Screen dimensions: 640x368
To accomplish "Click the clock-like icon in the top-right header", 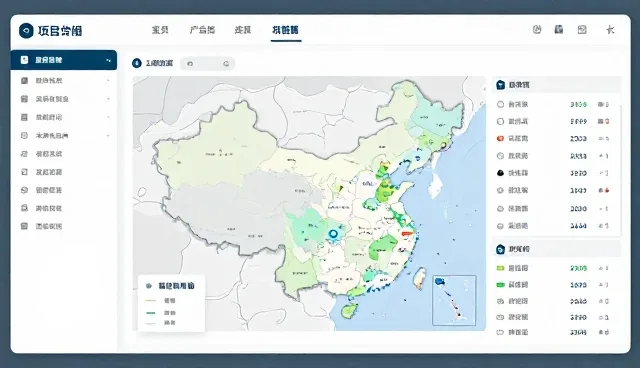I will click(x=537, y=29).
